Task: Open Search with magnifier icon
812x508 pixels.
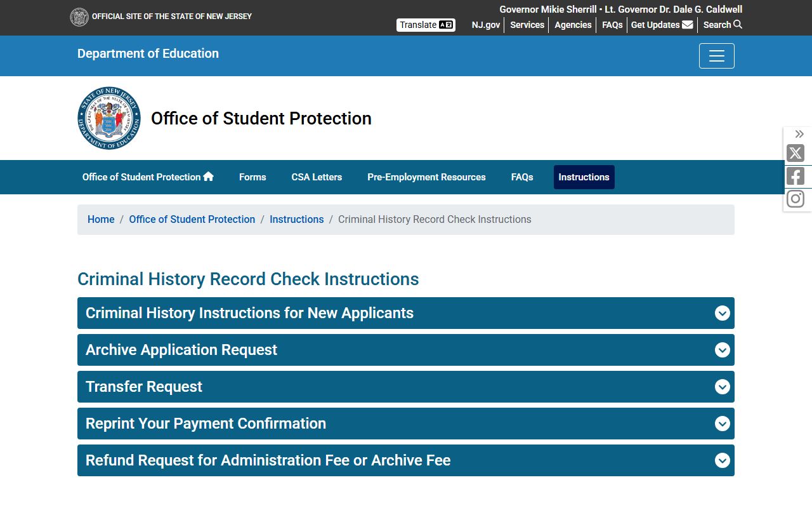Action: [x=723, y=25]
